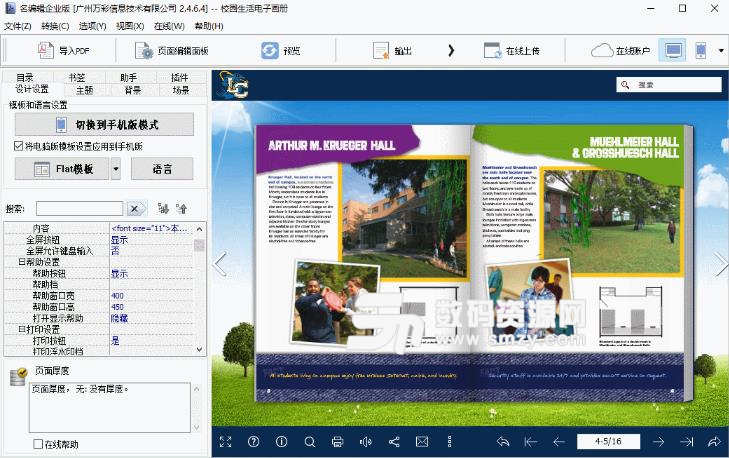Screen dimensions: 729x458
Task: Click the print icon in the viewer toolbar
Action: pos(337,441)
